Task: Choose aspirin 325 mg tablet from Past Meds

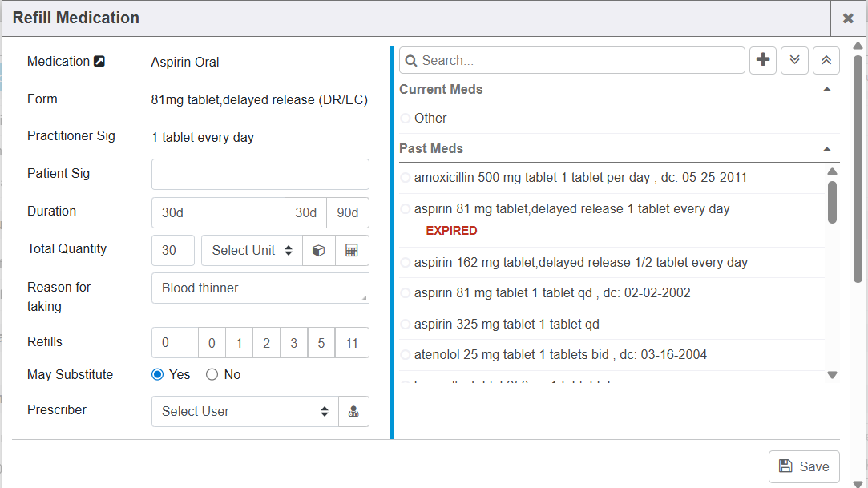Action: coord(406,325)
